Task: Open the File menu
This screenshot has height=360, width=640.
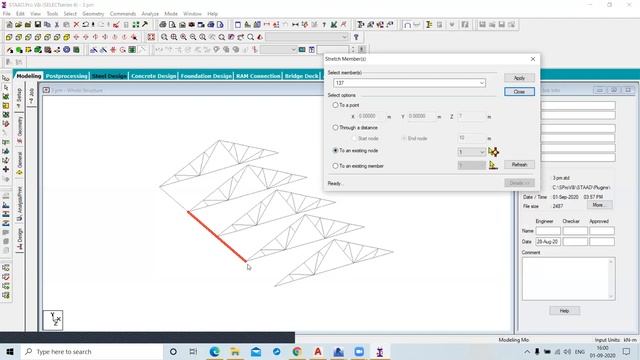Action: pos(7,13)
